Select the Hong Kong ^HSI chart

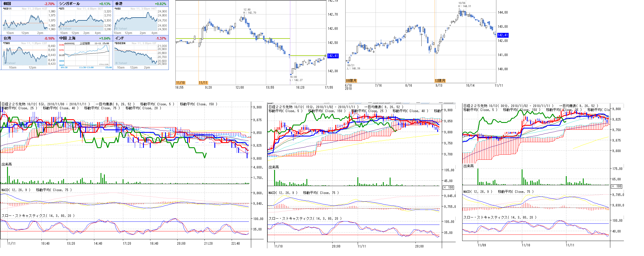pos(136,20)
